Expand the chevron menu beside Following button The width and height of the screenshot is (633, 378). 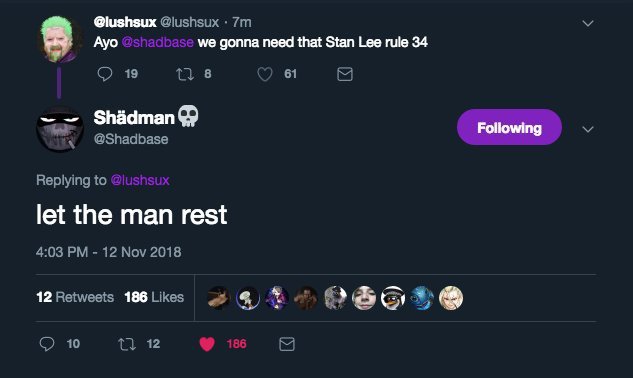coord(588,129)
